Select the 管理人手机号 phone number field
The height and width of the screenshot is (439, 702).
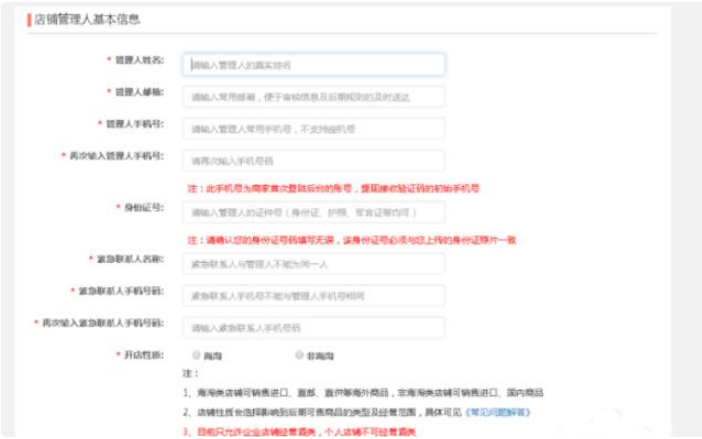[x=313, y=129]
